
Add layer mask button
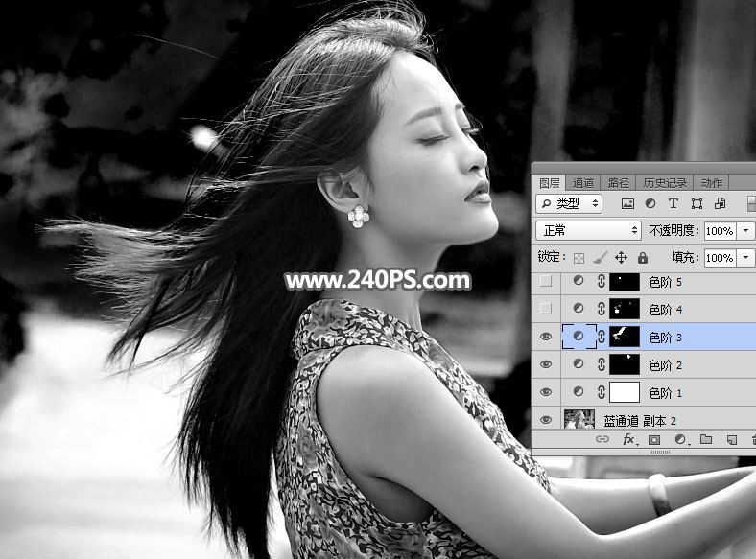point(653,439)
